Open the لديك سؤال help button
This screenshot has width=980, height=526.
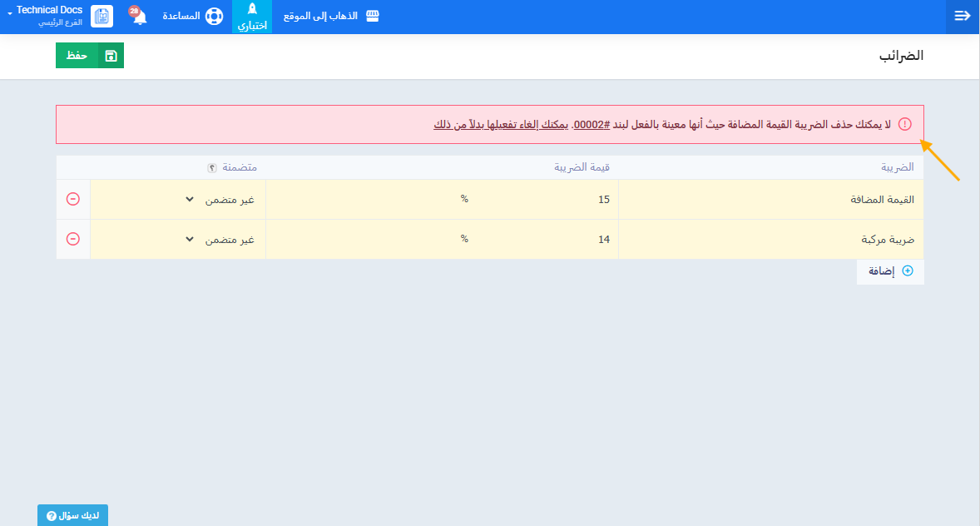point(72,515)
